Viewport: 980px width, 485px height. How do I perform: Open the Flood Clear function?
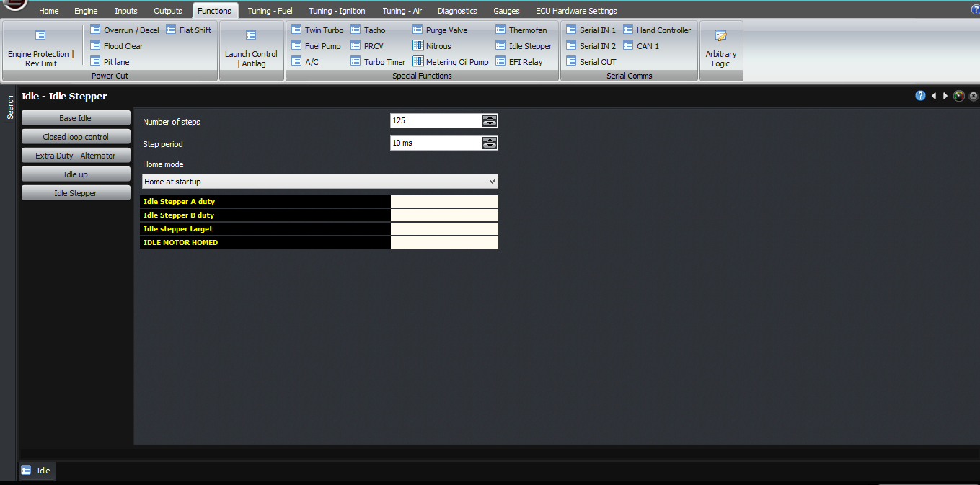click(117, 46)
